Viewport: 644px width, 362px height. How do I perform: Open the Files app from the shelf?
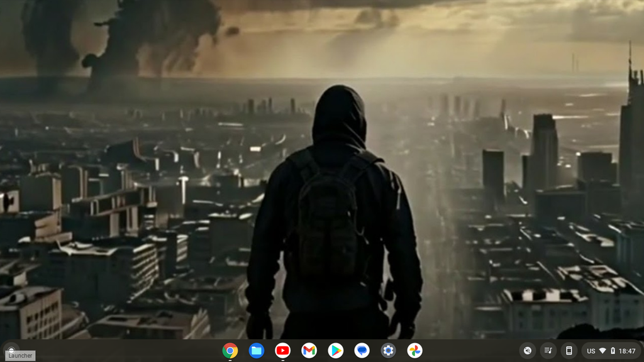[x=257, y=351]
